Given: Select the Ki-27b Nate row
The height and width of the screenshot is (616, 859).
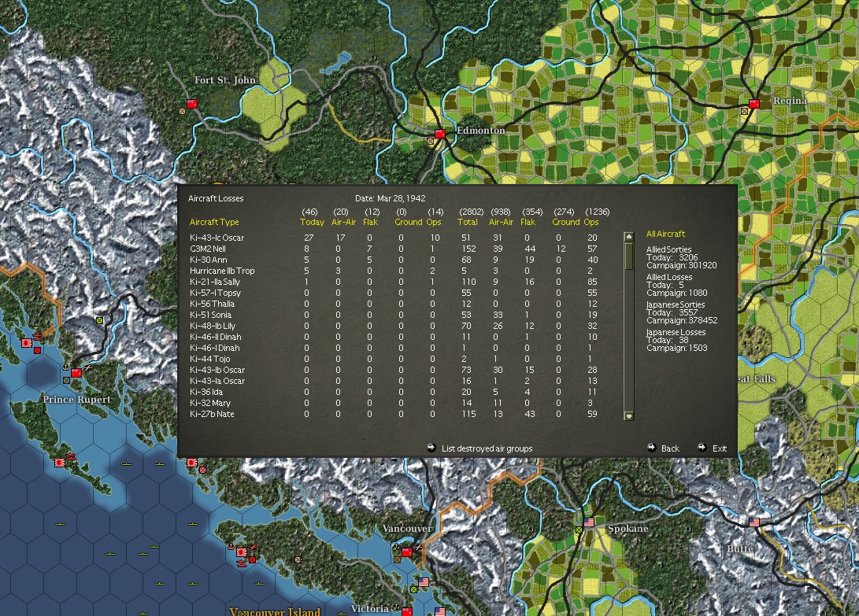Looking at the screenshot, I should coord(394,414).
